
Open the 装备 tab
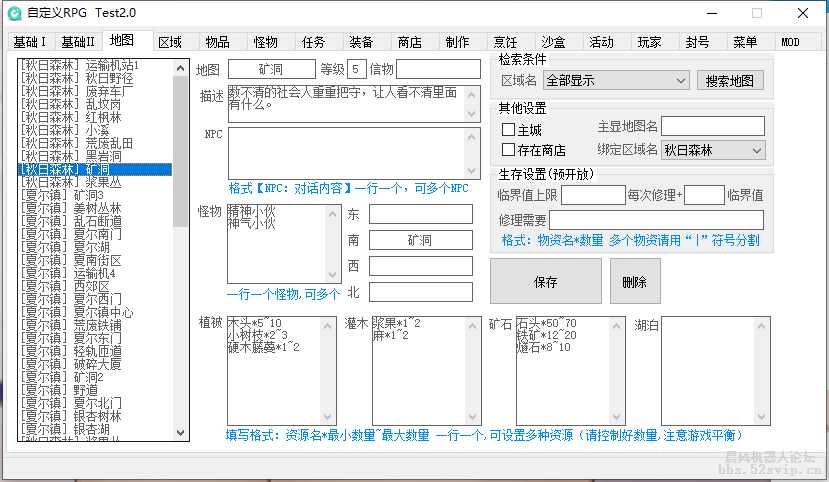(362, 42)
